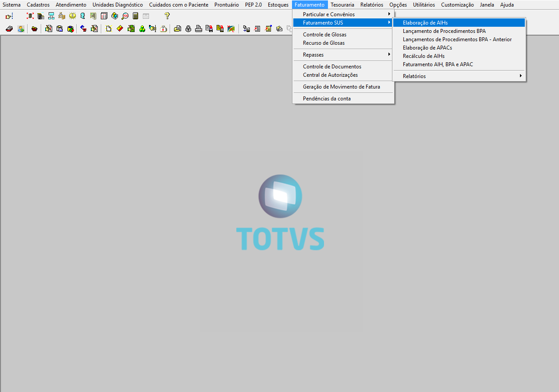The height and width of the screenshot is (392, 559).
Task: Open the Estoques menu
Action: [x=278, y=5]
